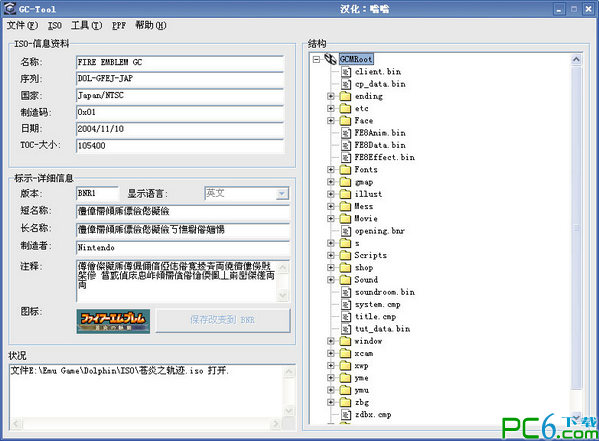Click the illust folder icon
The image size is (599, 441).
pyautogui.click(x=345, y=194)
